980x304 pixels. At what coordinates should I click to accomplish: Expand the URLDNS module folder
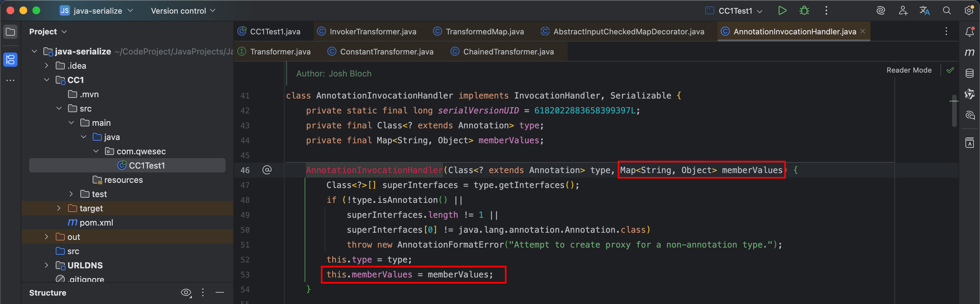pyautogui.click(x=46, y=265)
